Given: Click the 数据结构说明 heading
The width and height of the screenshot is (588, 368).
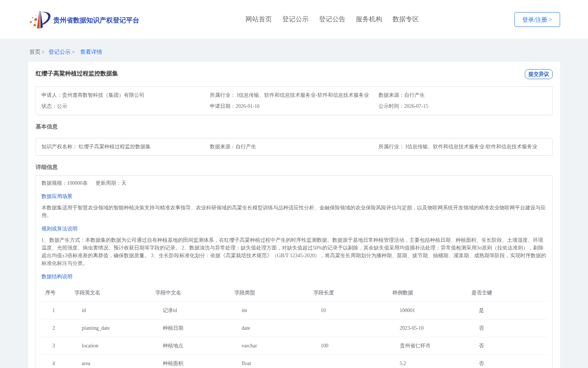Looking at the screenshot, I should tap(57, 276).
